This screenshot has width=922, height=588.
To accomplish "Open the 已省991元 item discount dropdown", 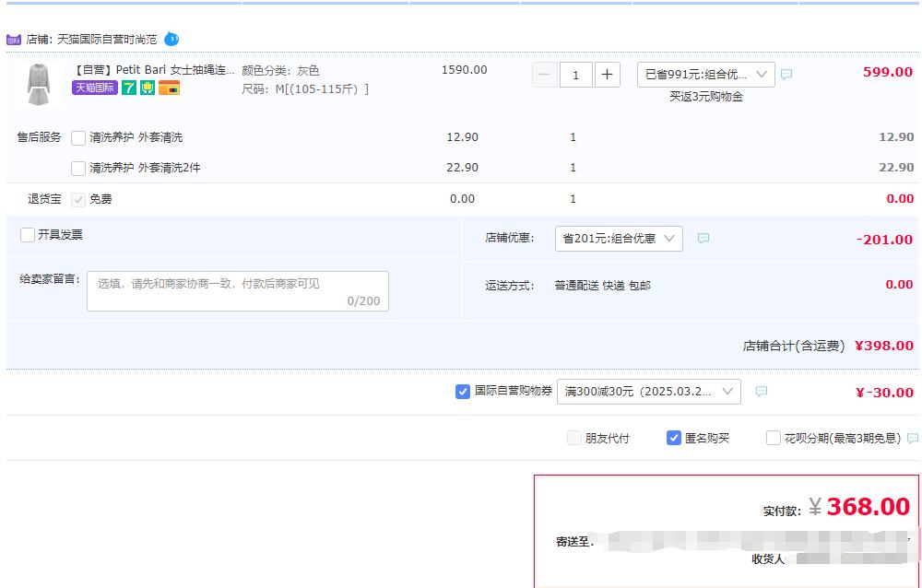I will (x=705, y=75).
